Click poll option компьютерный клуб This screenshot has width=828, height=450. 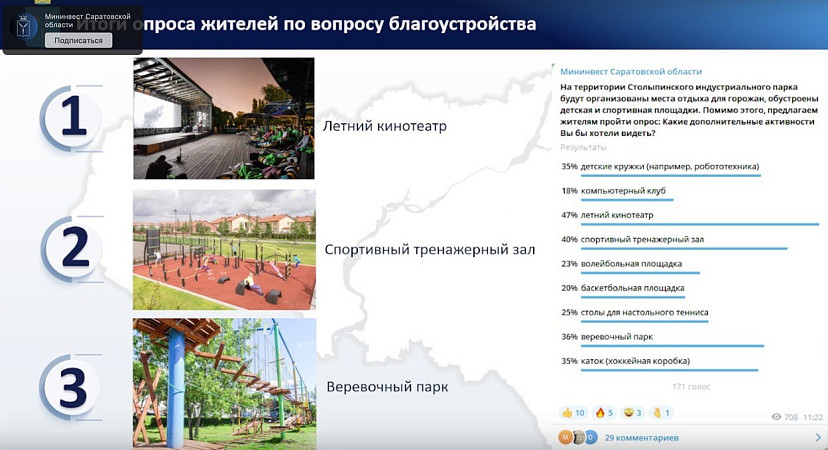coord(623,191)
